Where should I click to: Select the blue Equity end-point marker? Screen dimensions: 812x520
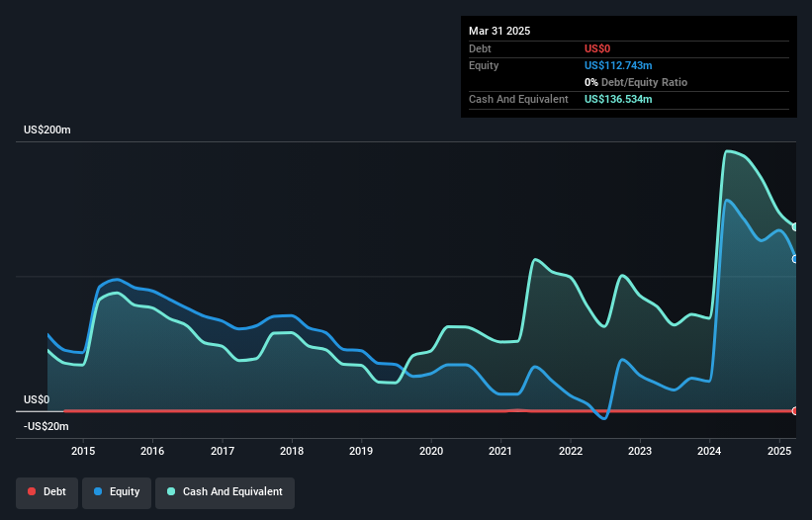click(795, 259)
